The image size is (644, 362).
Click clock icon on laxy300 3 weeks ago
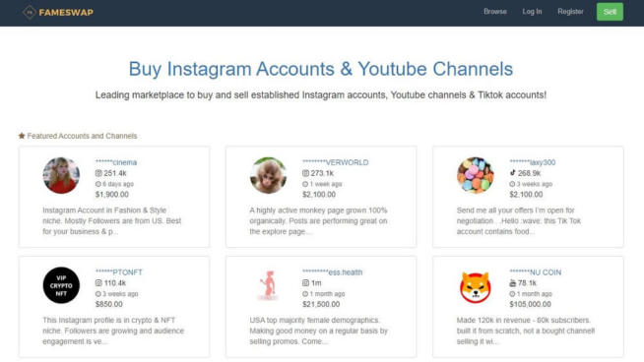pyautogui.click(x=512, y=184)
